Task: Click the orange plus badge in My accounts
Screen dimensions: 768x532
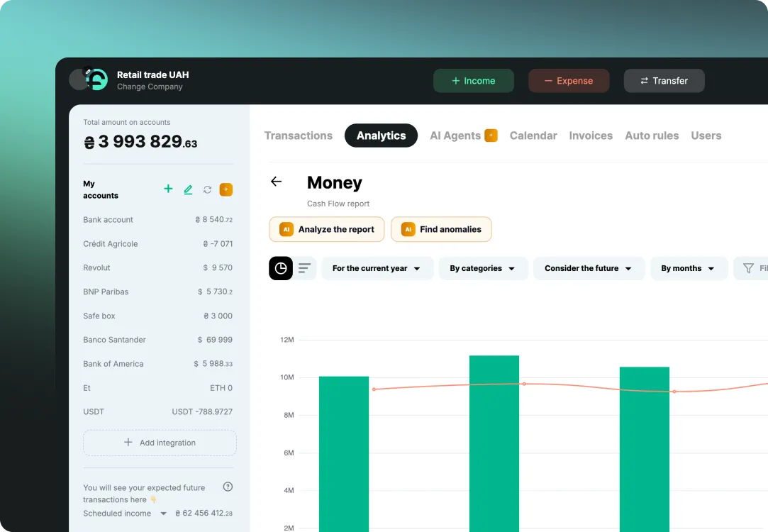Action: pyautogui.click(x=226, y=189)
